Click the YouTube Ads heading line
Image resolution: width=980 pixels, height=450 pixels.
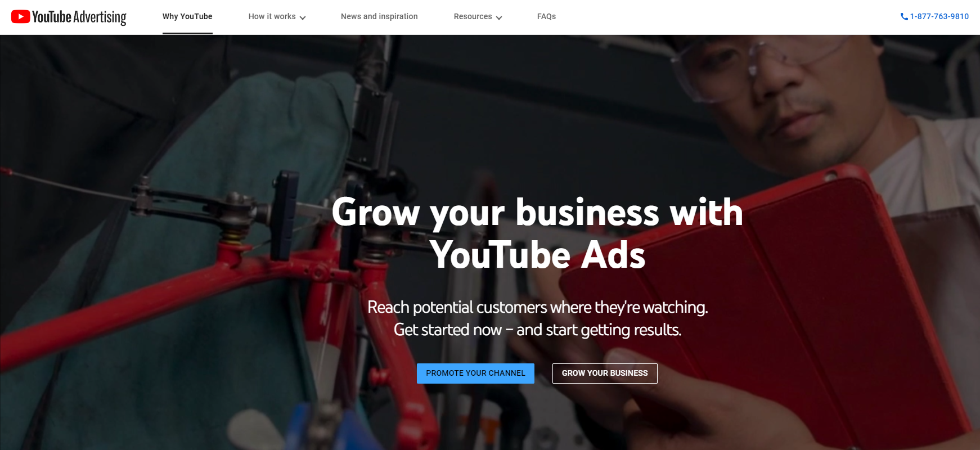pos(538,255)
